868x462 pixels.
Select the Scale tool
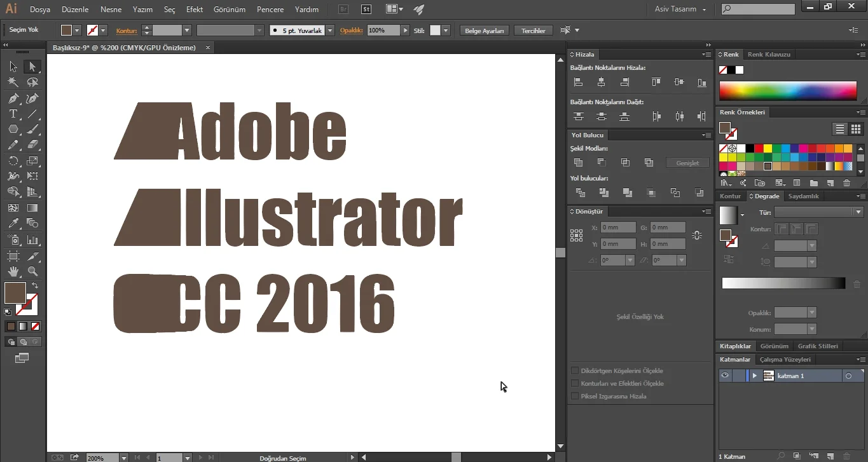click(x=32, y=161)
